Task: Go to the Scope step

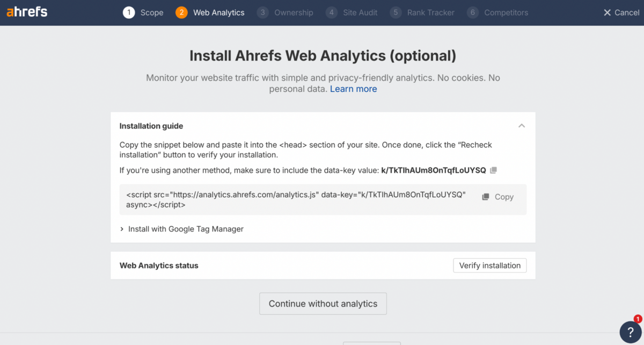Action: [x=143, y=12]
